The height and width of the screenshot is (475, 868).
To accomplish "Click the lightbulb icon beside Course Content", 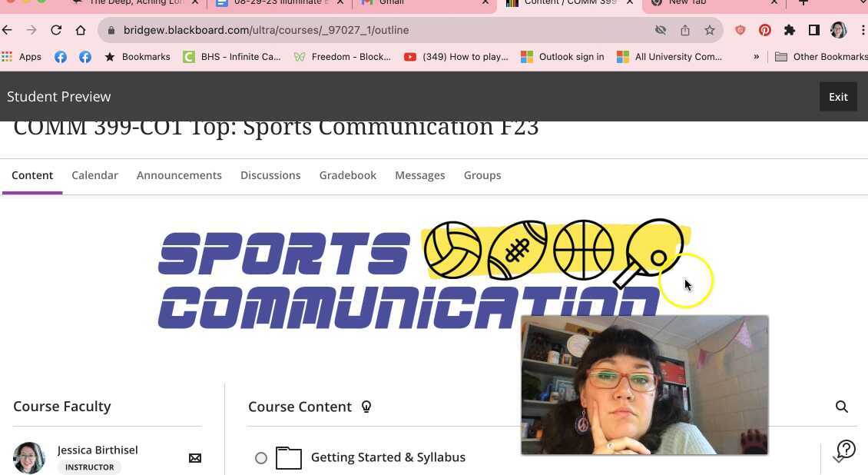I will point(366,406).
